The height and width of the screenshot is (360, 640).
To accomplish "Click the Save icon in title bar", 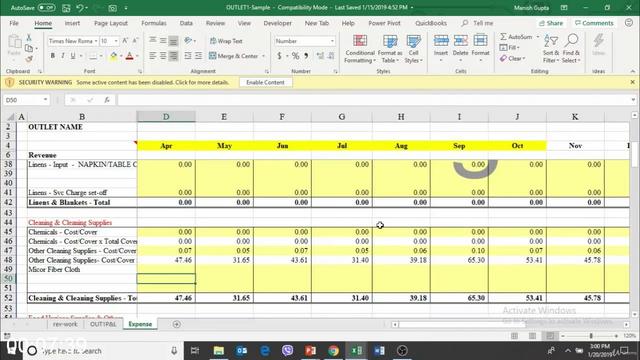I will (66, 8).
